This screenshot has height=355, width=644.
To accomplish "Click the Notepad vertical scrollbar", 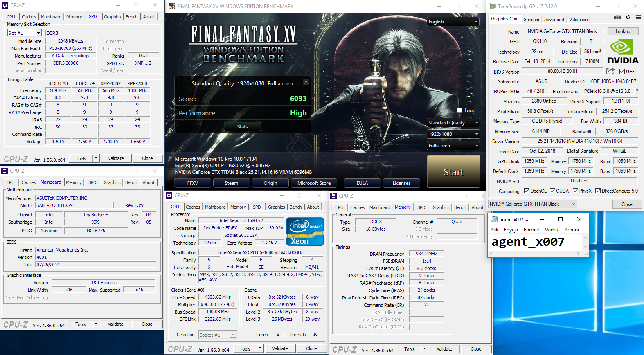I will [585, 242].
